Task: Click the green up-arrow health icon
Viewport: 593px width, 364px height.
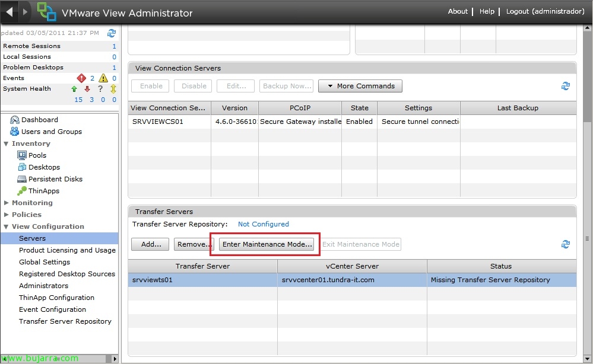Action: 74,89
